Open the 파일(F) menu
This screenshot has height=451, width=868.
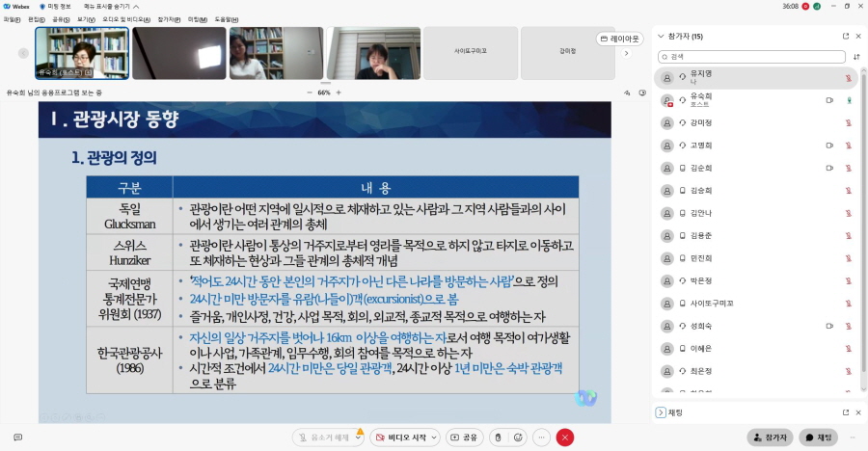[x=12, y=19]
